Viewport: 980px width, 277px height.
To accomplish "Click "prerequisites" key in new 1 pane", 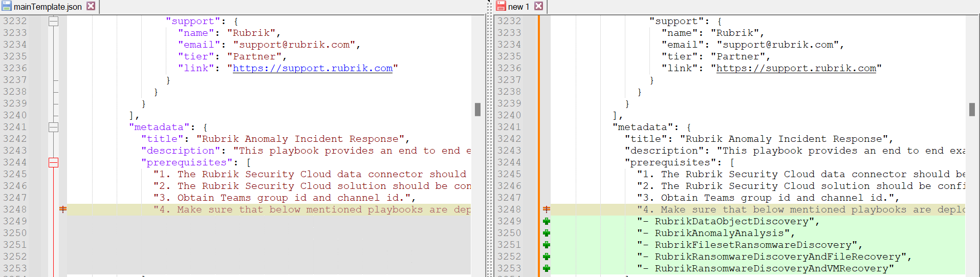I will [670, 162].
